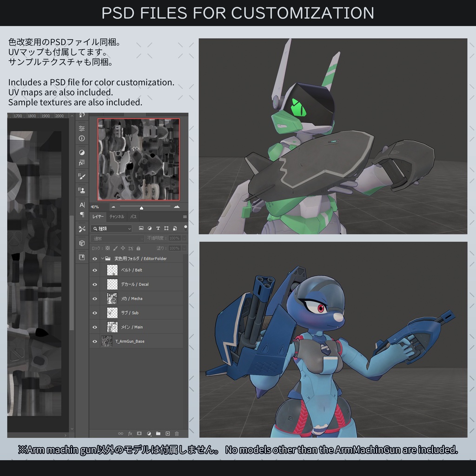This screenshot has height=476, width=476.
Task: Lock image pixels brush icon
Action: click(115, 248)
